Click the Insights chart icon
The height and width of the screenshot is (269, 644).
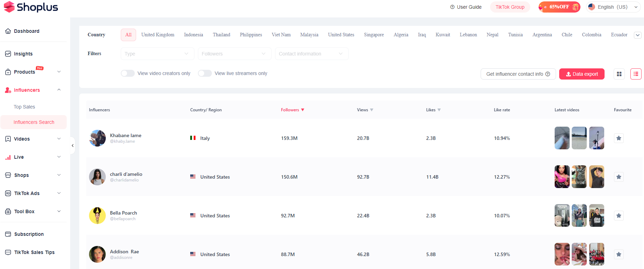click(8, 54)
